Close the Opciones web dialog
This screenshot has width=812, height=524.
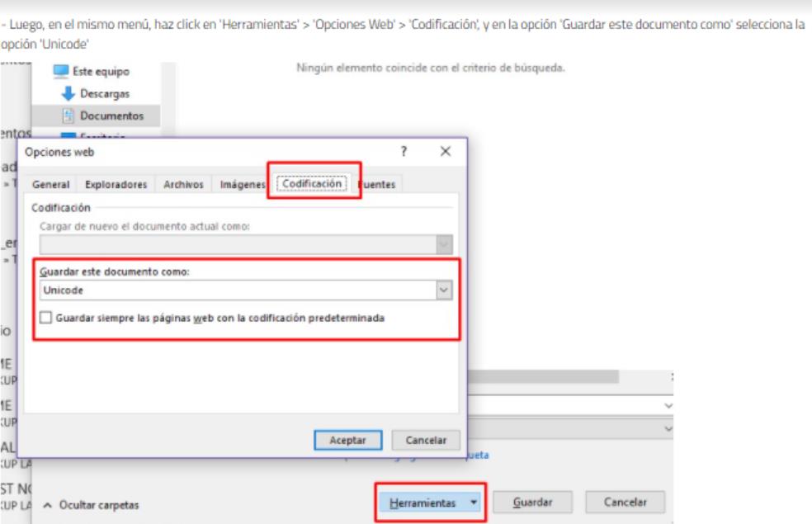446,153
